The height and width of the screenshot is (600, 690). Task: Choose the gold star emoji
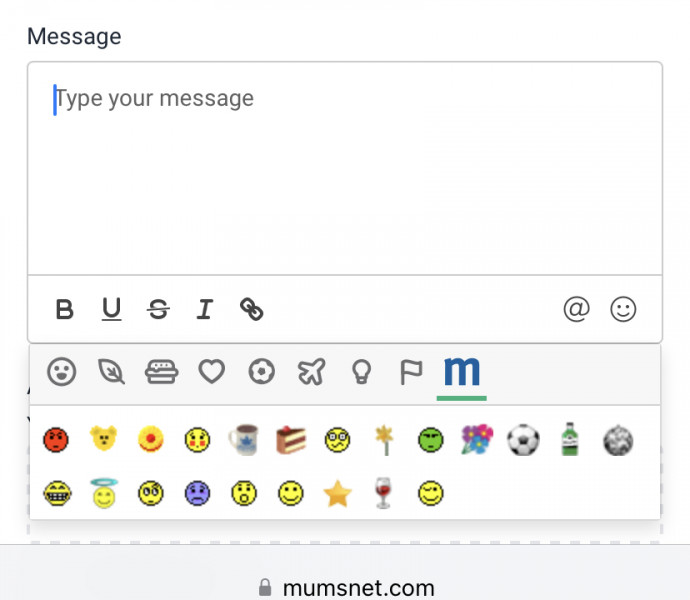tap(338, 493)
